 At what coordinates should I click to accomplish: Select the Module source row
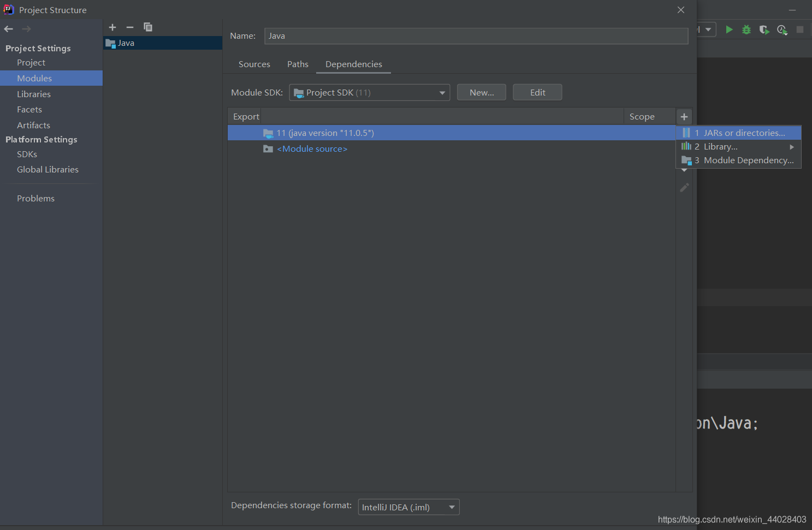click(452, 149)
